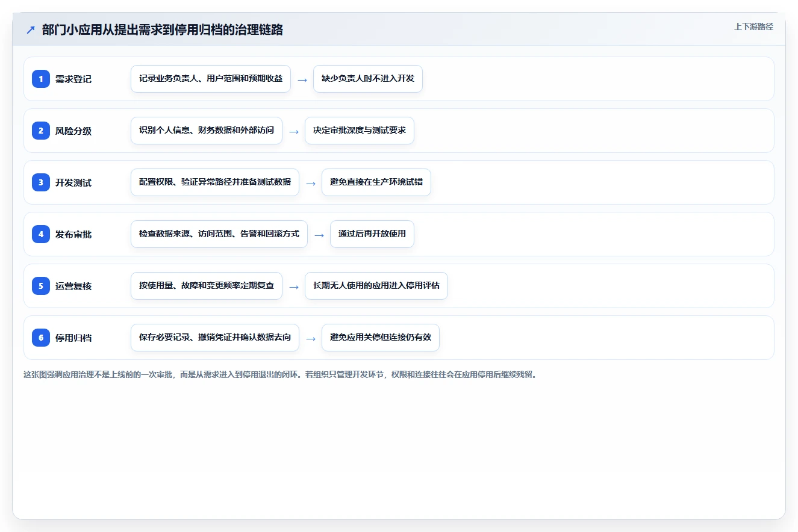This screenshot has width=798, height=532.
Task: Click the 需求登记 step label
Action: pos(73,79)
